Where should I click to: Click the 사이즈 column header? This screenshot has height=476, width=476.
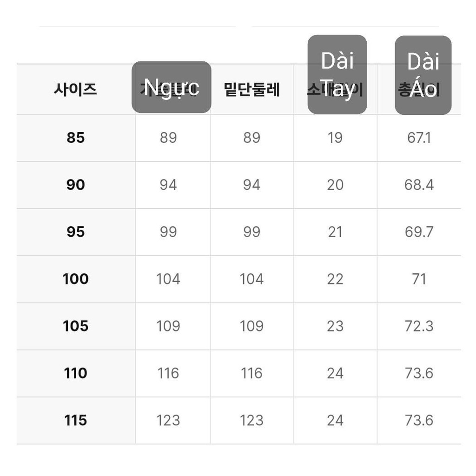tap(75, 89)
